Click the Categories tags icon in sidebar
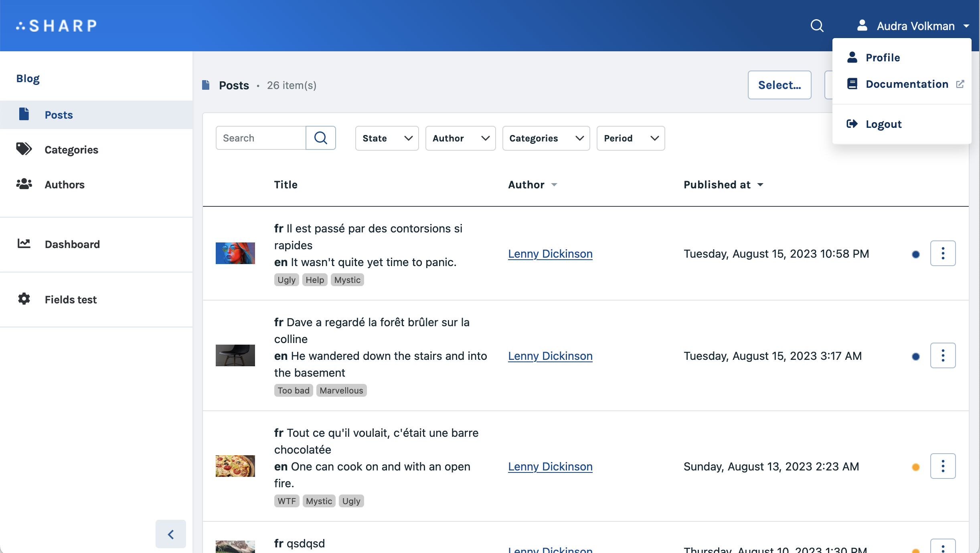Screen dimensions: 980x553 click(24, 149)
